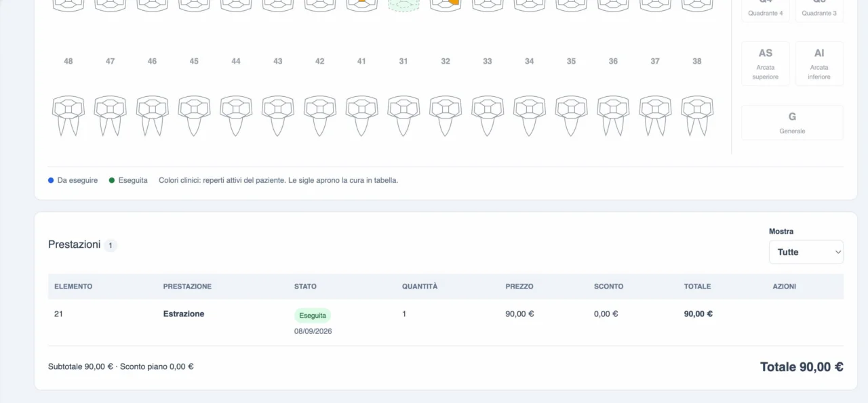The height and width of the screenshot is (403, 868).
Task: Click the PRESTAZIONE column header
Action: pyautogui.click(x=187, y=287)
